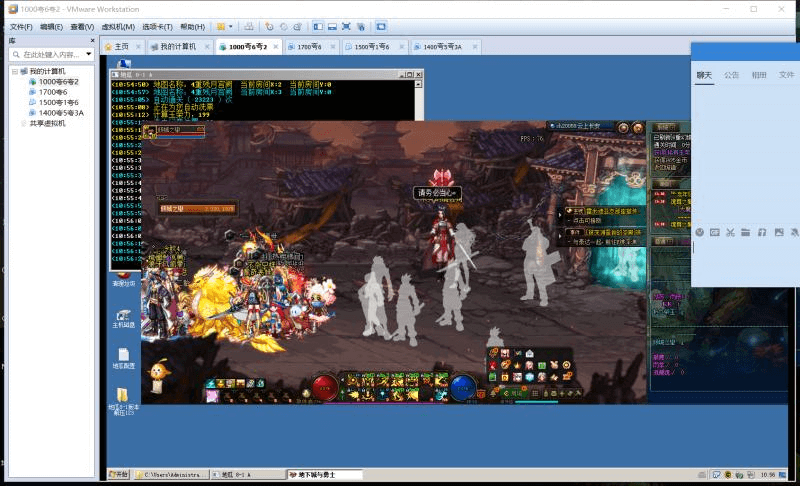Click the scissors screenshot icon in chat
Image resolution: width=800 pixels, height=486 pixels.
[x=730, y=232]
